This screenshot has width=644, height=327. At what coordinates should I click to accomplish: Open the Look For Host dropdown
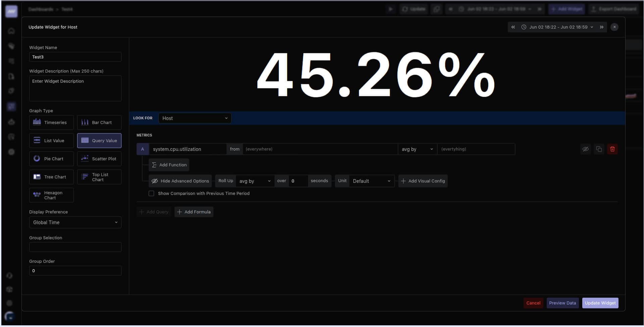[195, 118]
